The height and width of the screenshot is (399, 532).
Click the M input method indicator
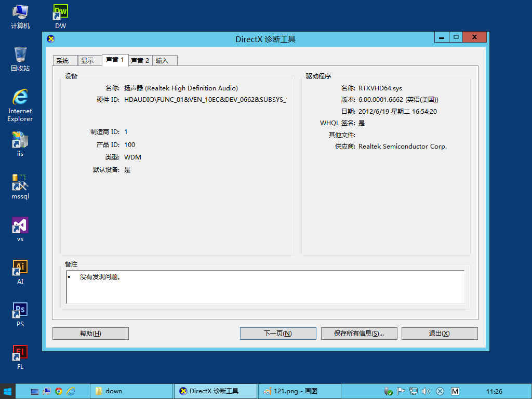click(x=455, y=392)
